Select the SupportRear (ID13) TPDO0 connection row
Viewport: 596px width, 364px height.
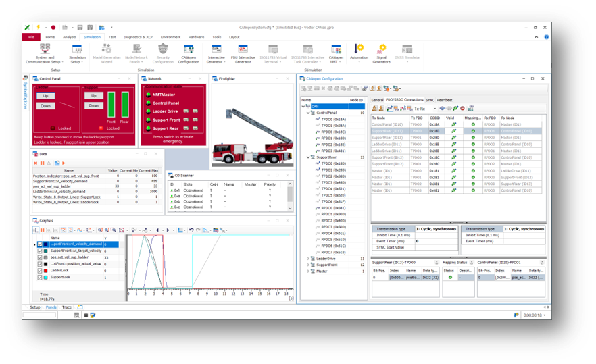click(x=456, y=131)
